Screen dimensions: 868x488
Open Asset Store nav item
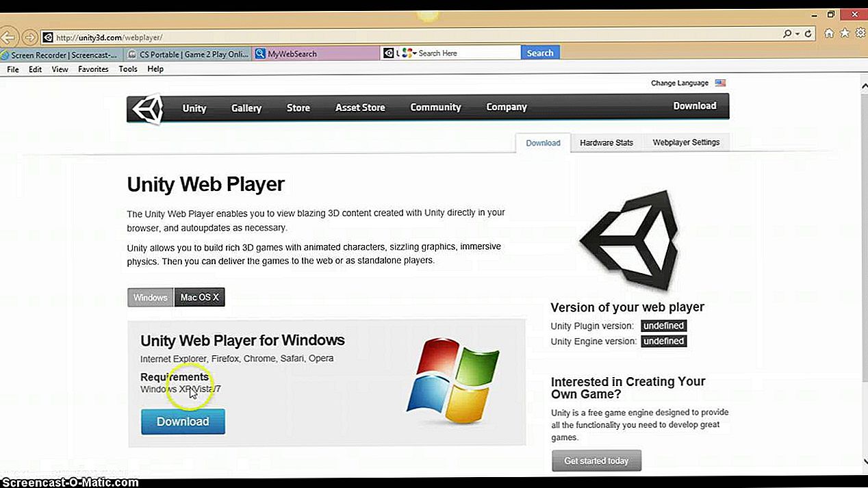point(360,107)
